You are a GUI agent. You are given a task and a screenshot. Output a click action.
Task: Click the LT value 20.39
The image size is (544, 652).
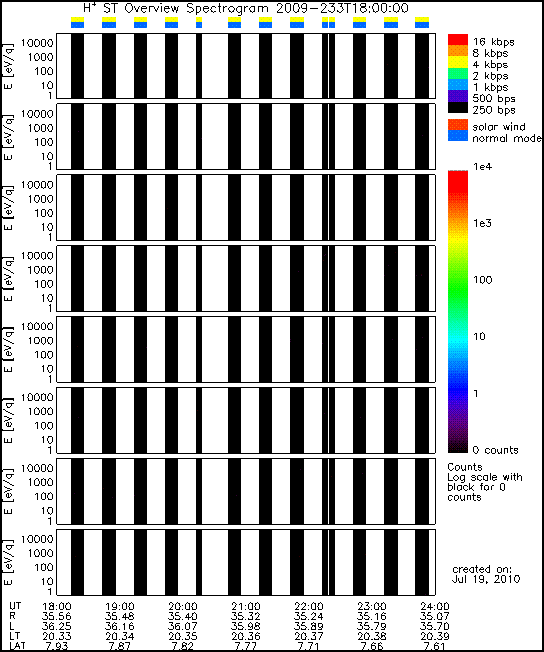pyautogui.click(x=435, y=636)
